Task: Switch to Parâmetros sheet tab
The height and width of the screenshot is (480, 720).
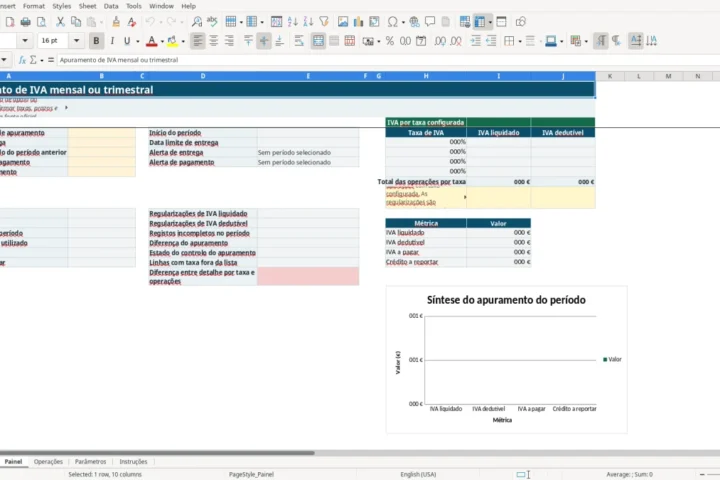Action: 90,462
